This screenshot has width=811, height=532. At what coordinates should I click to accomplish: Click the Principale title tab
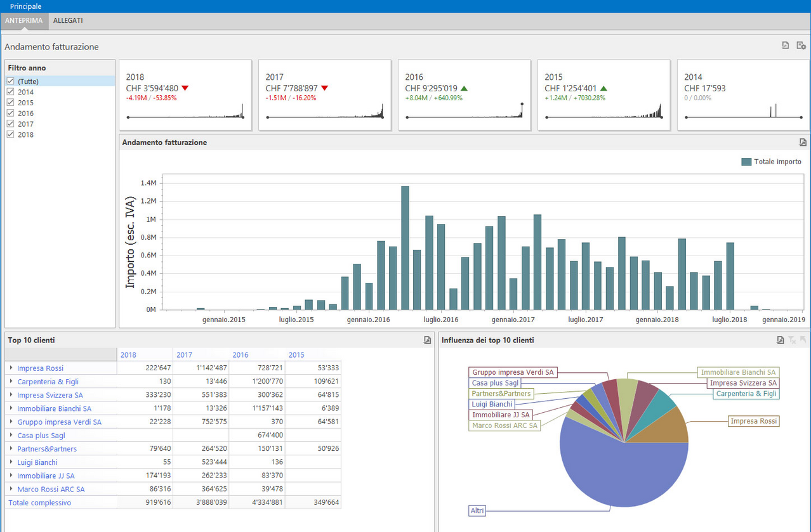point(26,6)
